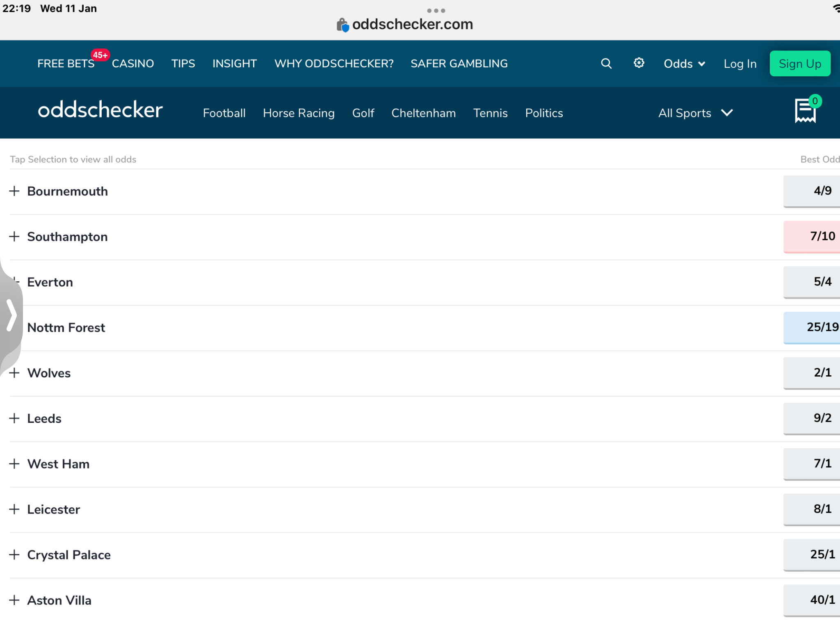Viewport: 840px width, 630px height.
Task: Open the Odds format dropdown
Action: 685,64
